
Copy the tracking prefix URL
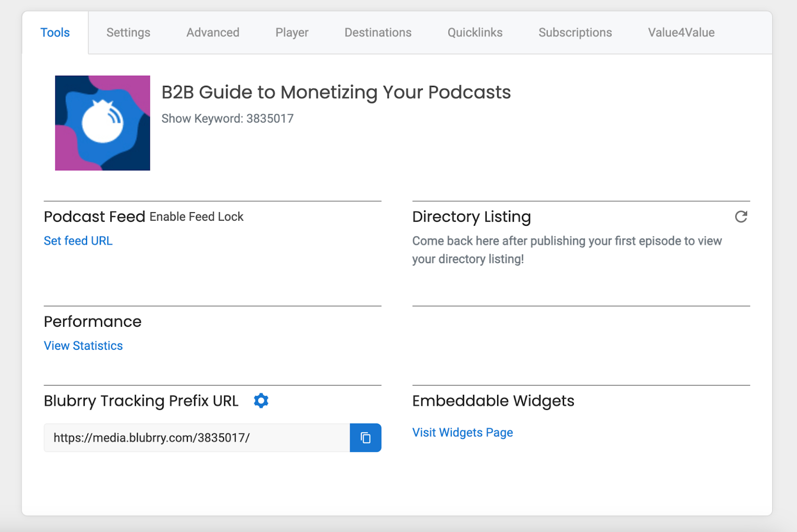point(366,438)
